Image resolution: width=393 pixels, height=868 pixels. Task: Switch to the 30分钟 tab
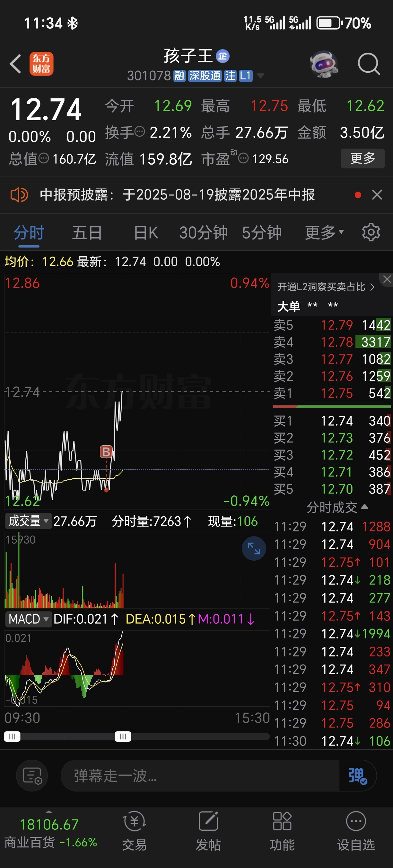(x=203, y=233)
